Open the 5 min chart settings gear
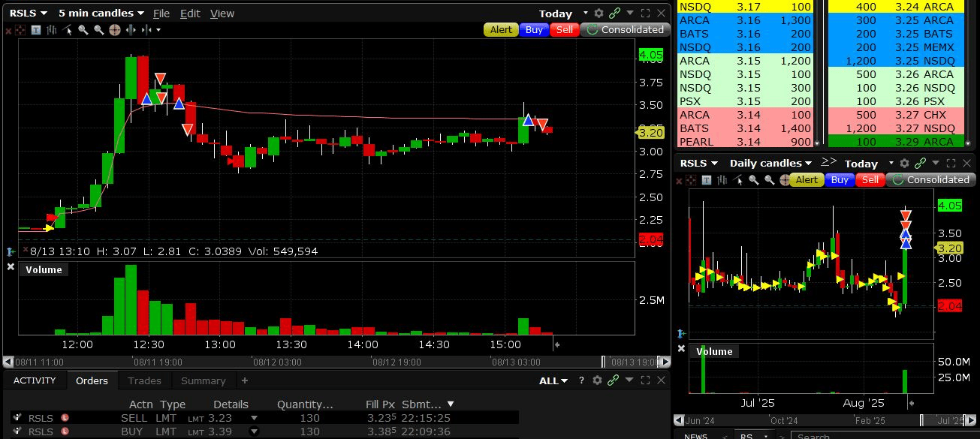Viewport: 980px width, 439px height. (x=599, y=14)
